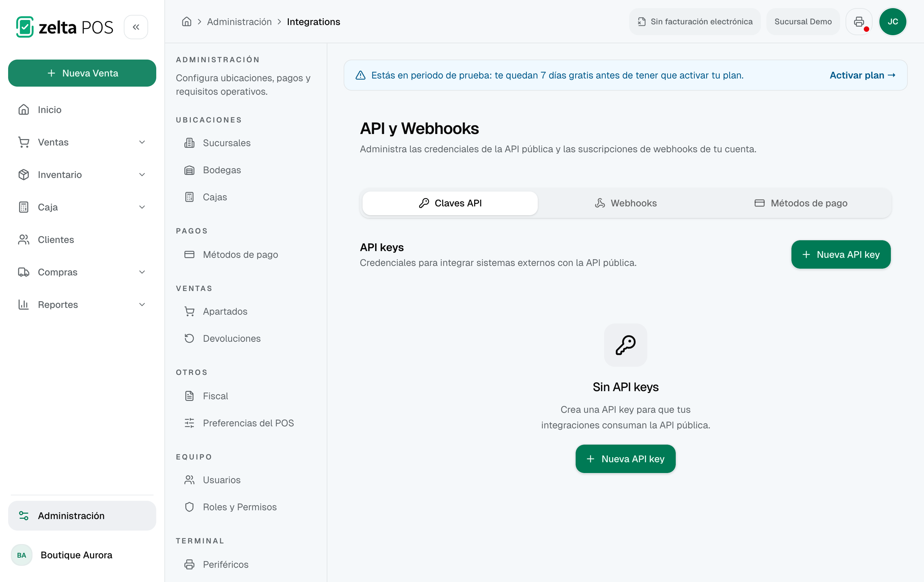This screenshot has height=582, width=924.
Task: Click the Apartados cart icon
Action: pyautogui.click(x=189, y=311)
